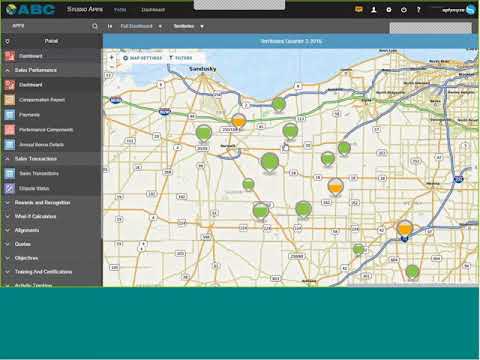The height and width of the screenshot is (360, 480).
Task: Open the Payments report icon
Action: (x=10, y=115)
